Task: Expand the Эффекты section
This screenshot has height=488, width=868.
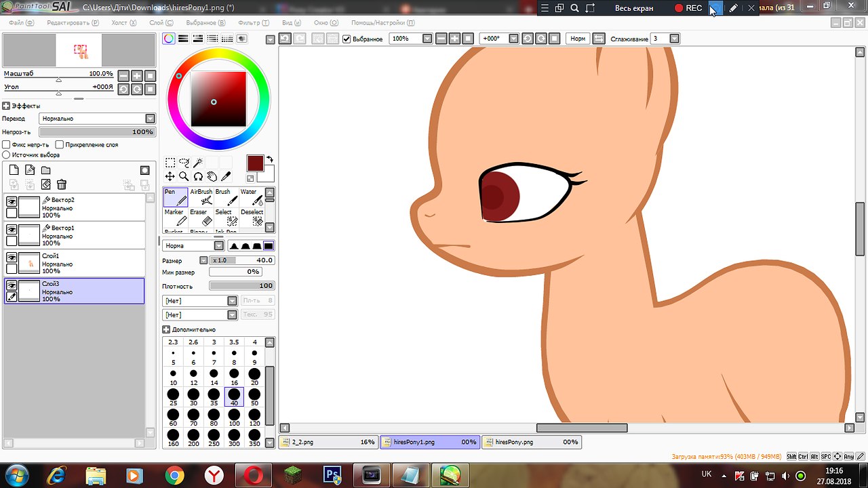Action: point(6,106)
